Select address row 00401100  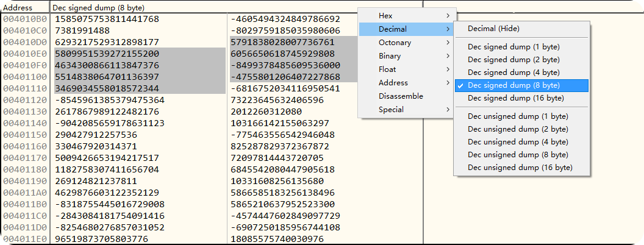[24, 76]
